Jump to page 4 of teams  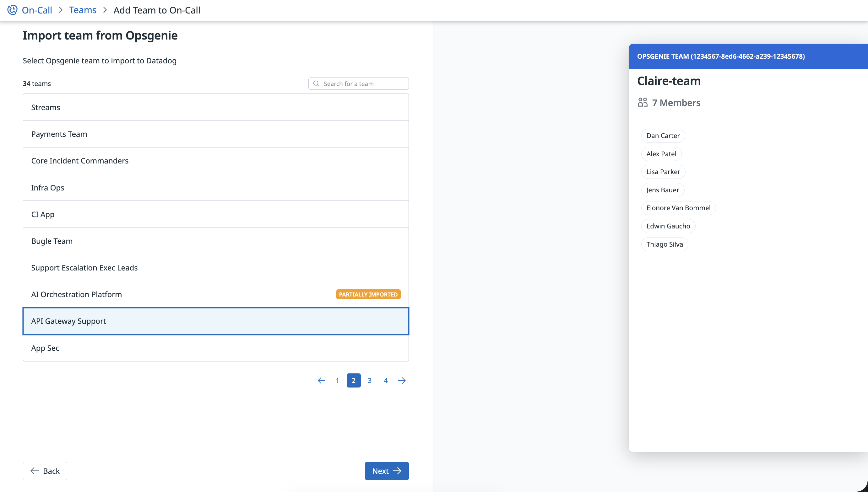click(x=385, y=381)
